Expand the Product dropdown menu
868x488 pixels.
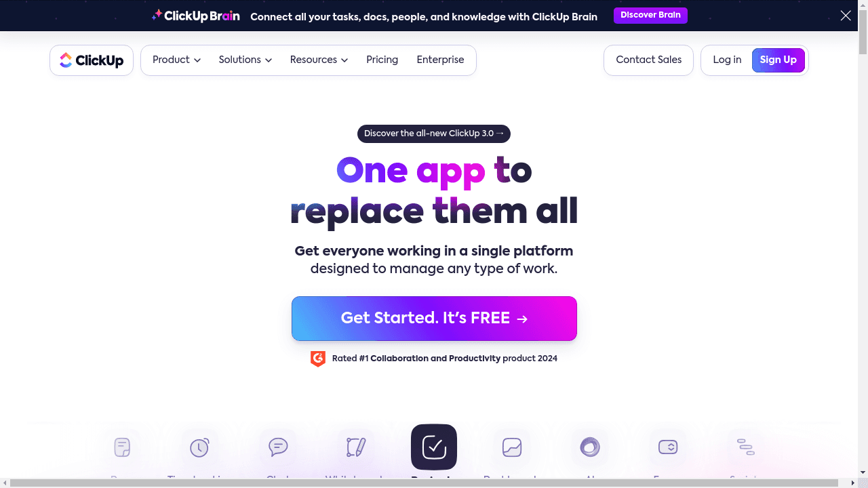[176, 60]
